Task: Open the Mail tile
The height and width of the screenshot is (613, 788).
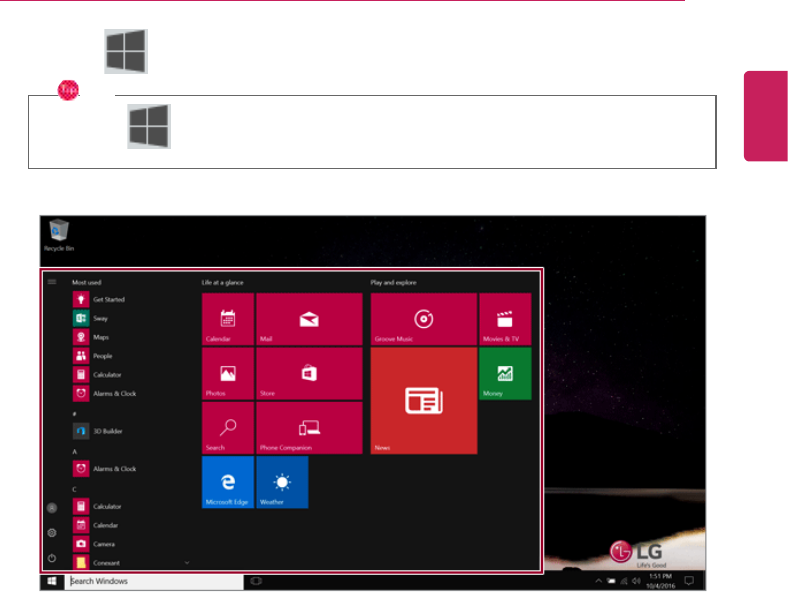Action: tap(309, 319)
